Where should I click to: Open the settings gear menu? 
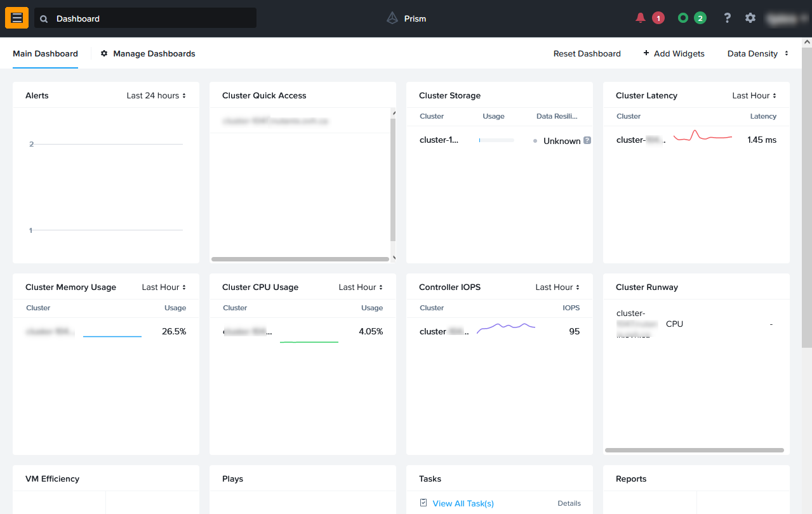tap(750, 18)
